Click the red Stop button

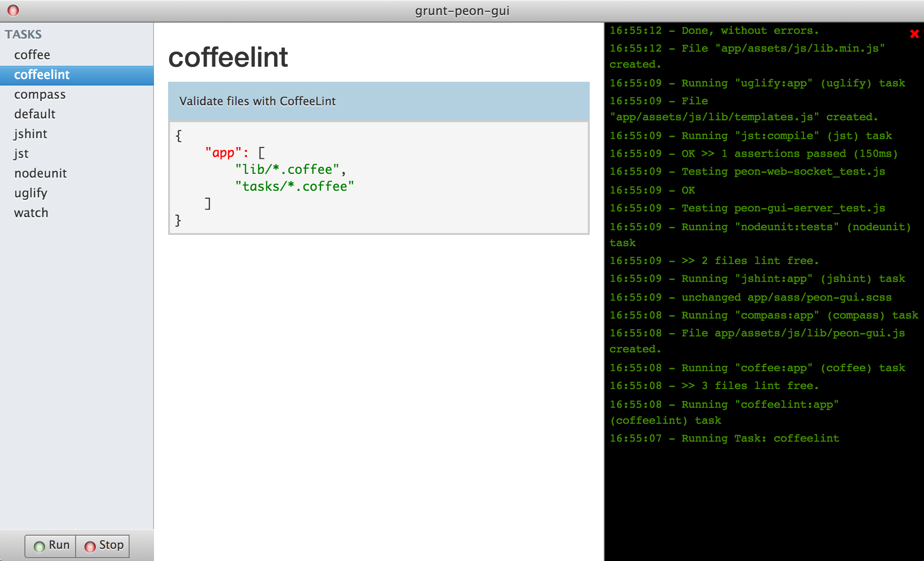tap(103, 545)
